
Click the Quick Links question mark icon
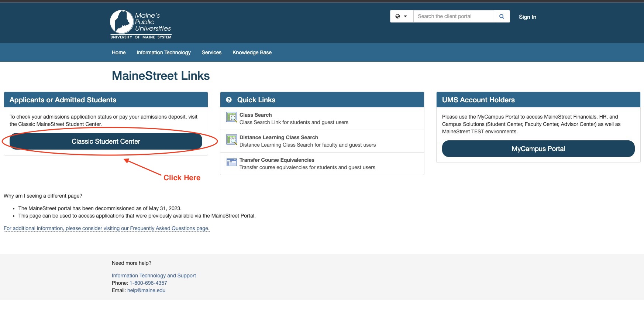coord(229,100)
